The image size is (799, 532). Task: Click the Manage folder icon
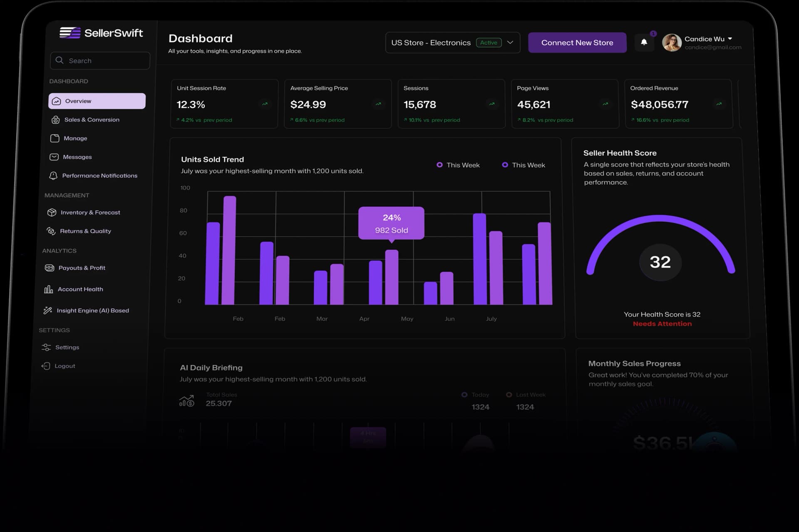(54, 138)
